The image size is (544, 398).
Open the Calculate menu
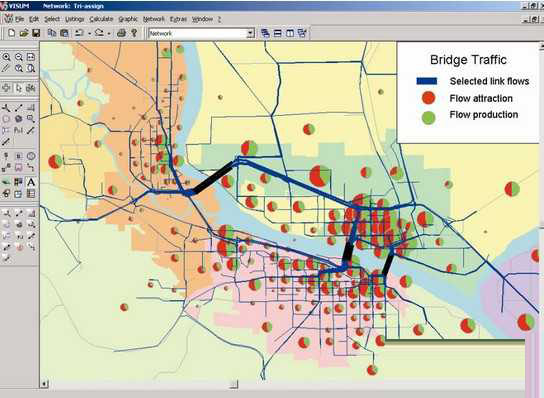point(101,19)
